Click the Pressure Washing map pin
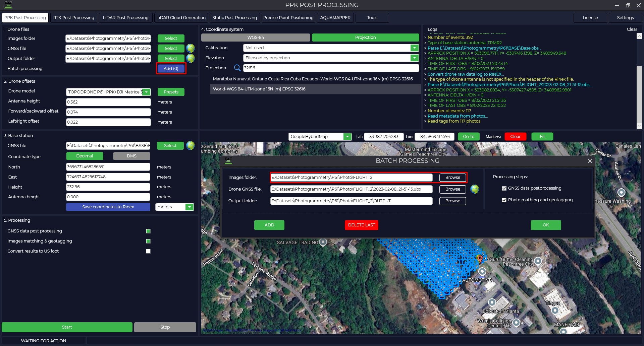Image resolution: width=644 pixels, height=346 pixels. pos(621,193)
